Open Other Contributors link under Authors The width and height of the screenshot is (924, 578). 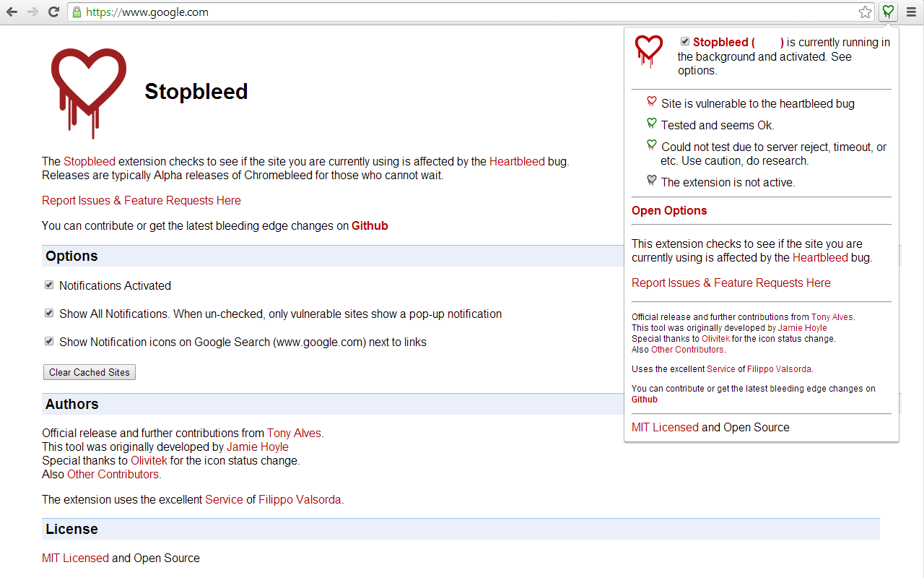pyautogui.click(x=114, y=475)
